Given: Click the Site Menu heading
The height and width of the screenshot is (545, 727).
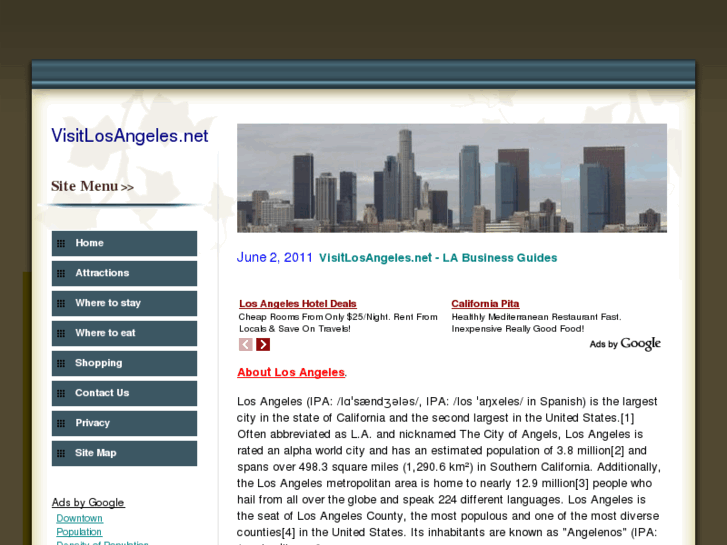Looking at the screenshot, I should [x=92, y=186].
